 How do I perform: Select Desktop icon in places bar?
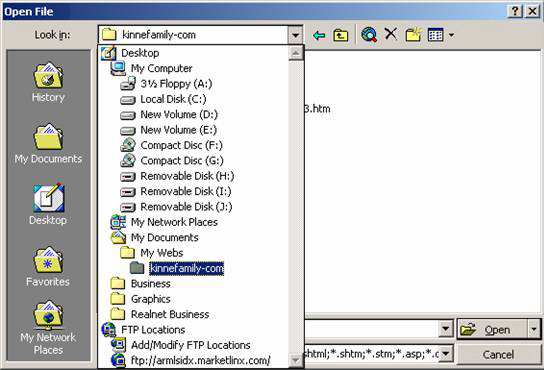[x=48, y=205]
